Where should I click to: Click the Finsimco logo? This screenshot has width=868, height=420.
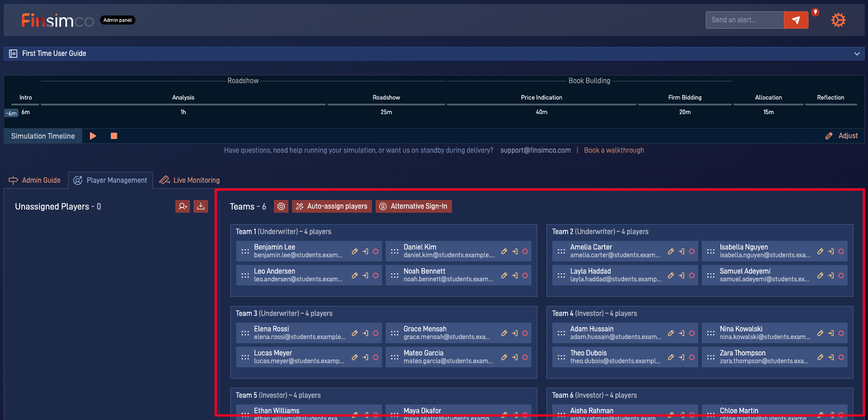(x=58, y=20)
